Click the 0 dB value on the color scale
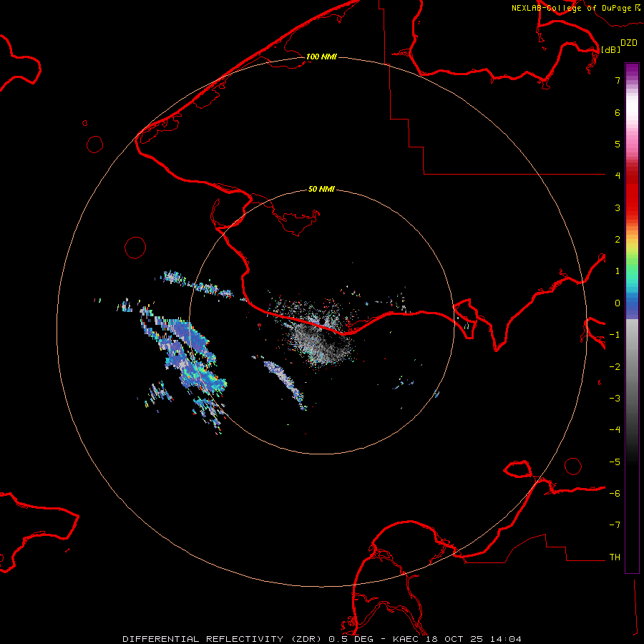 (618, 303)
